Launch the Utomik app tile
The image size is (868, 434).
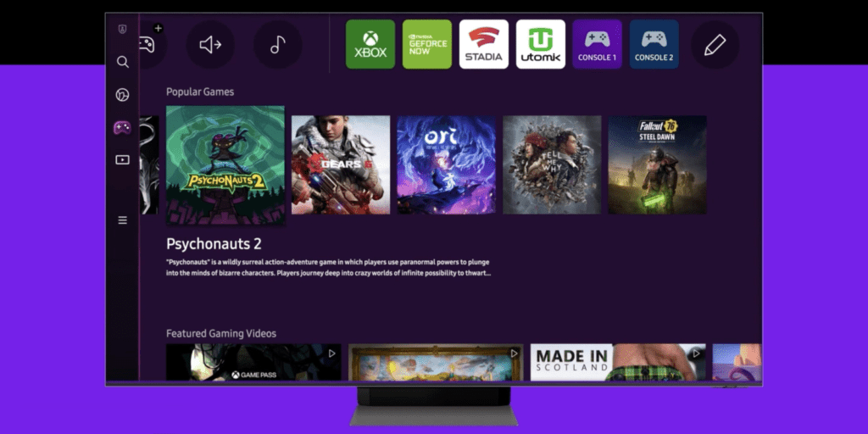(541, 44)
